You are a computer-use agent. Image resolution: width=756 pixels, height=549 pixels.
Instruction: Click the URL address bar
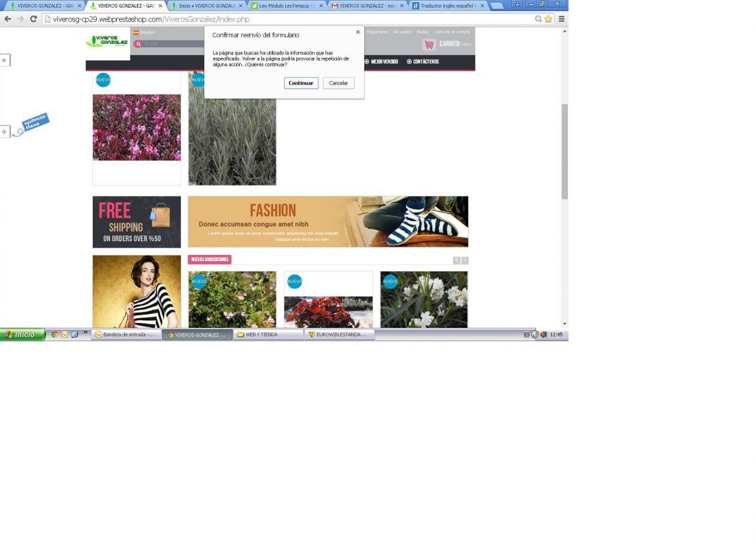point(289,19)
